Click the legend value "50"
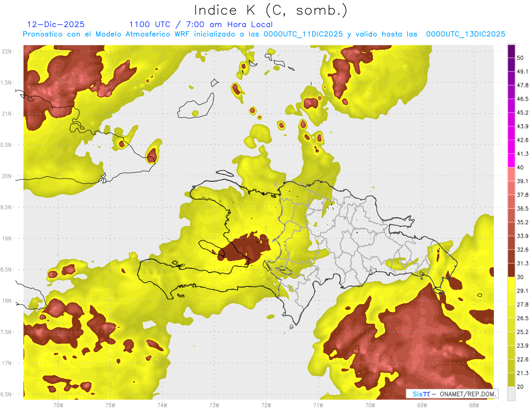This screenshot has width=532, height=411. click(520, 58)
